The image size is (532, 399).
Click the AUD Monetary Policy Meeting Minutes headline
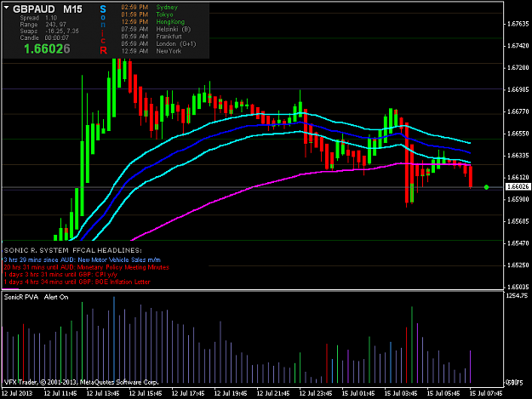pos(86,267)
